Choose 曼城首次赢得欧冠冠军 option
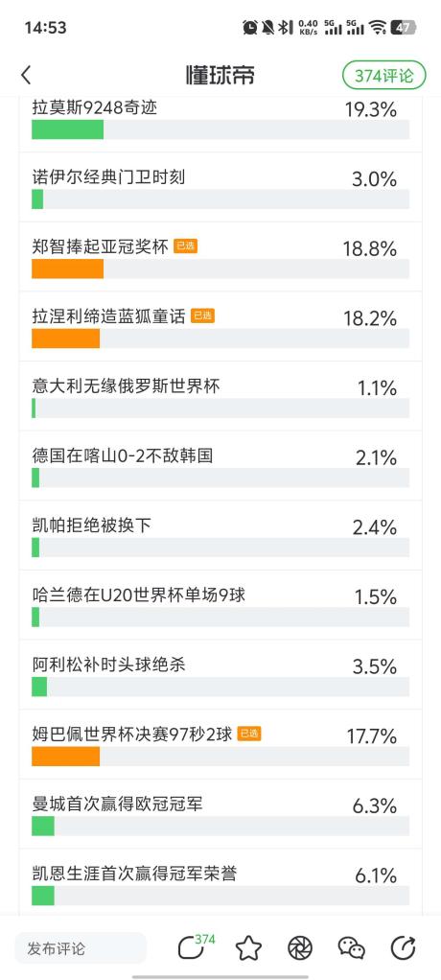 click(x=220, y=813)
